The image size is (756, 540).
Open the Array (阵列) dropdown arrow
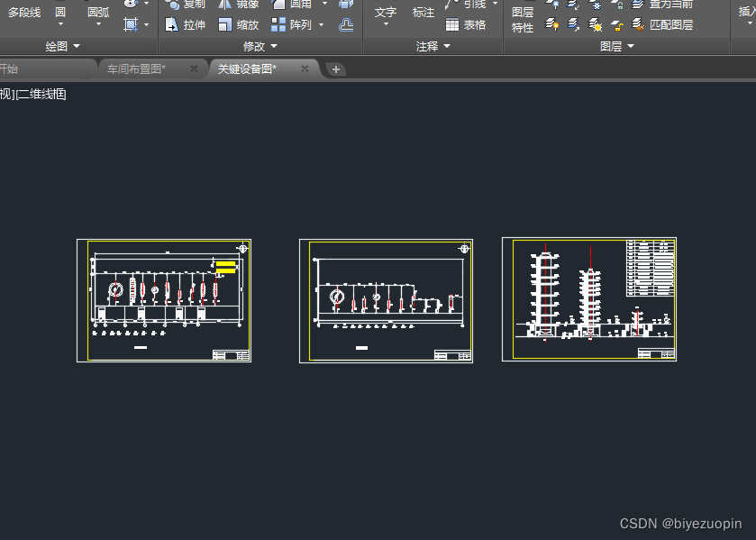[322, 24]
